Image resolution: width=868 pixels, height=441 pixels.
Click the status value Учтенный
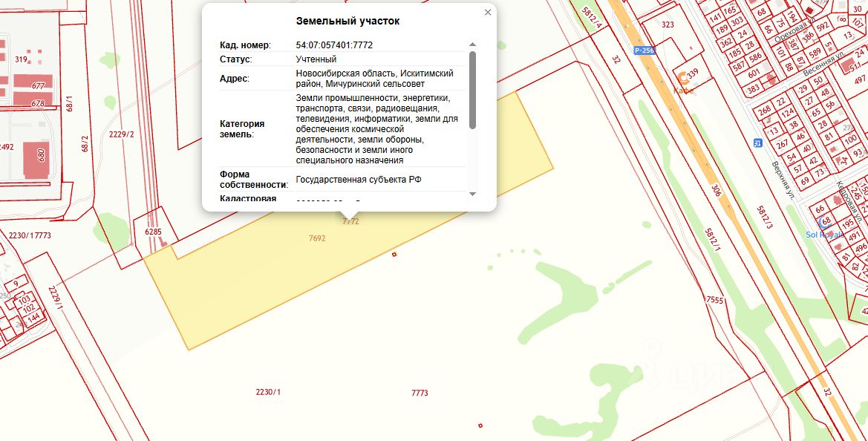click(316, 59)
